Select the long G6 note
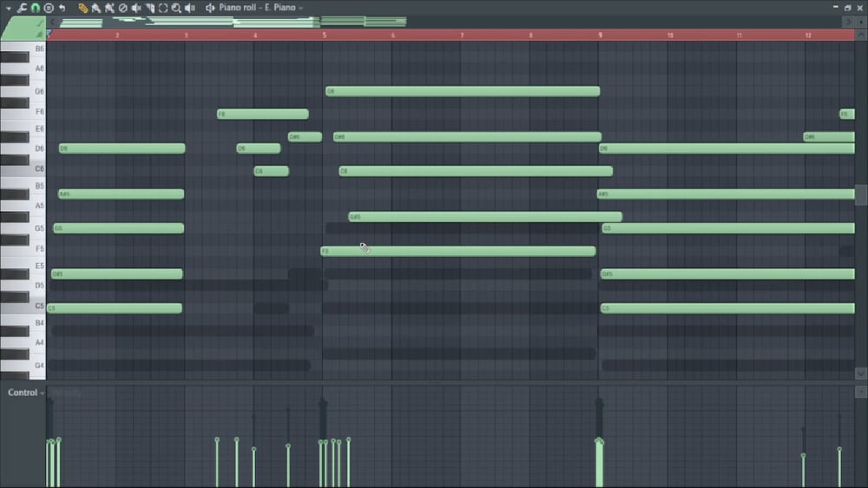 pyautogui.click(x=463, y=91)
